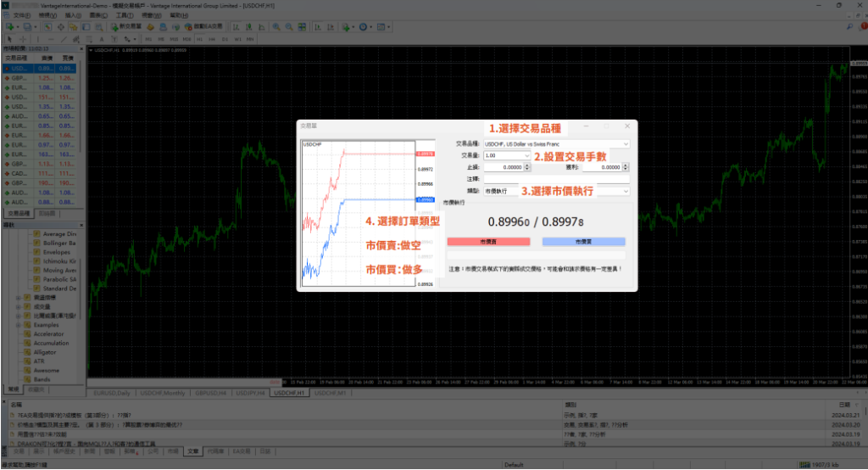This screenshot has width=868, height=470.
Task: Open the symbol (交易品種) dropdown in order dialog
Action: tap(626, 144)
